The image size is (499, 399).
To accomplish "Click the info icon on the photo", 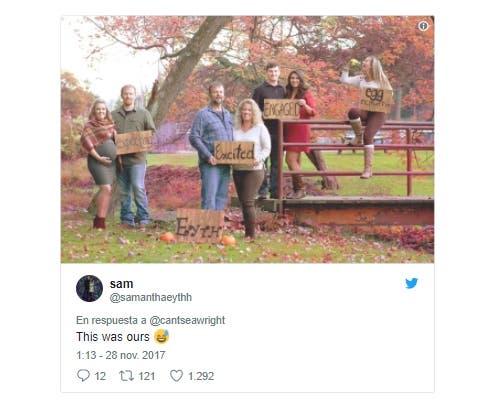I will pos(423,26).
